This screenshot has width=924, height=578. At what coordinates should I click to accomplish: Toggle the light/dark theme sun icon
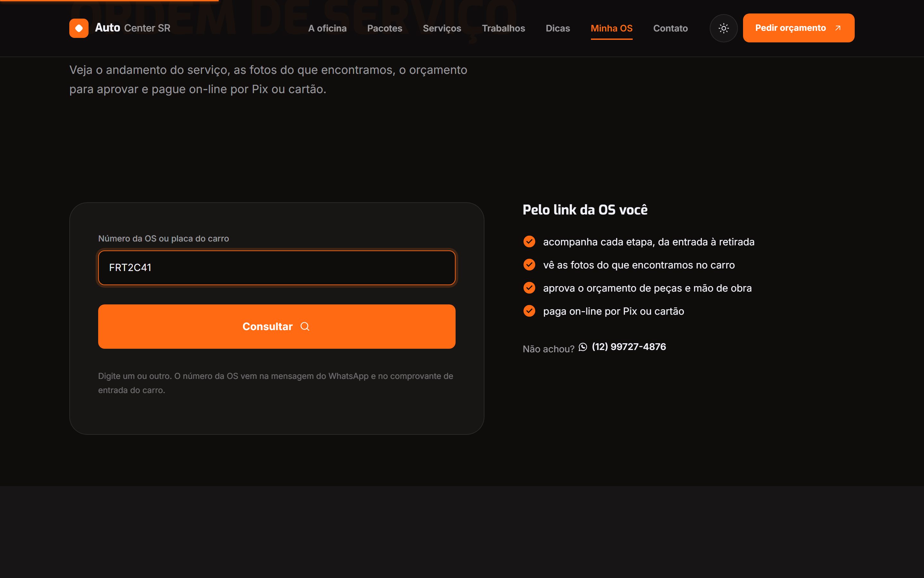click(723, 28)
